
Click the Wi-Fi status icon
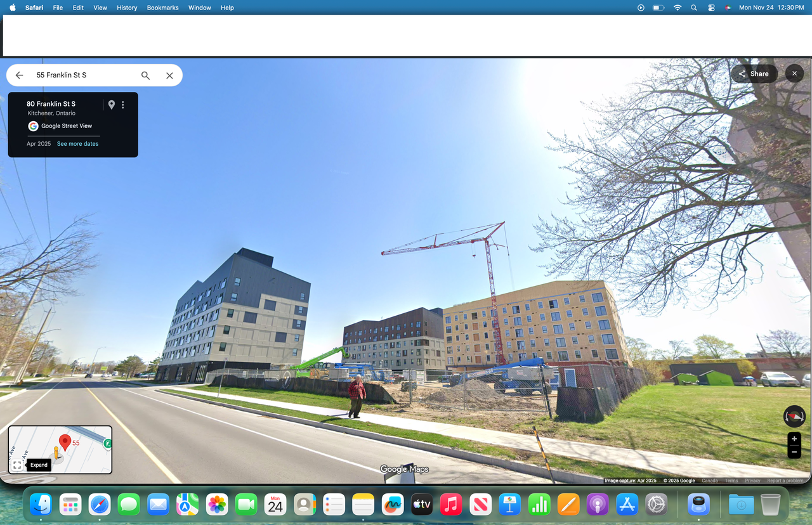click(x=678, y=8)
